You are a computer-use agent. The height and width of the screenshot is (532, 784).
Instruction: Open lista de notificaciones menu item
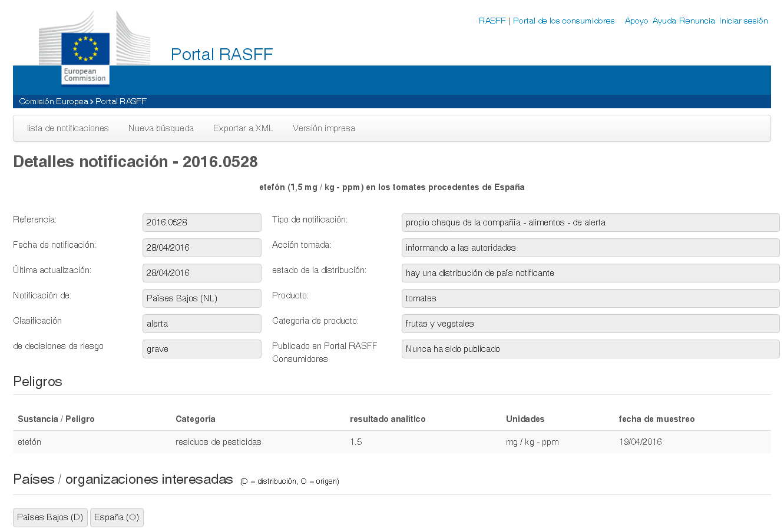[x=68, y=128]
